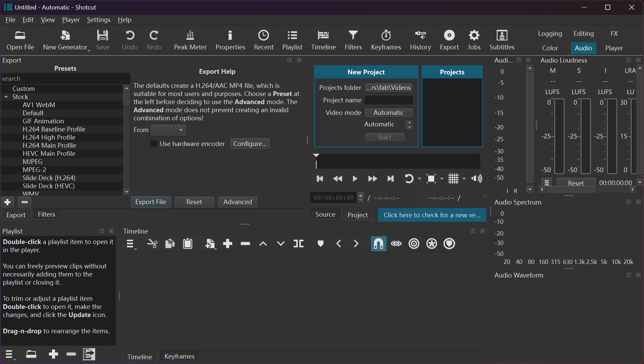Cut with the scissors icon in timeline toolbar
644x364 pixels.
pos(152,243)
